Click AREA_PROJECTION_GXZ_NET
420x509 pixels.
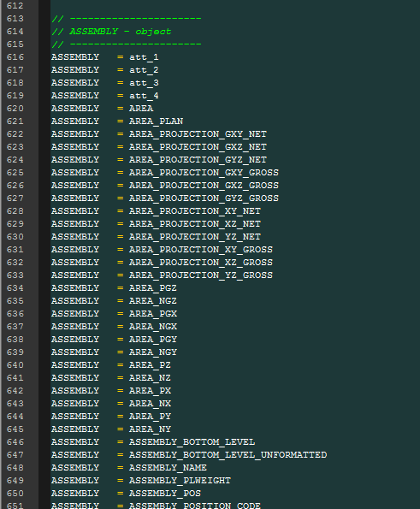point(198,147)
